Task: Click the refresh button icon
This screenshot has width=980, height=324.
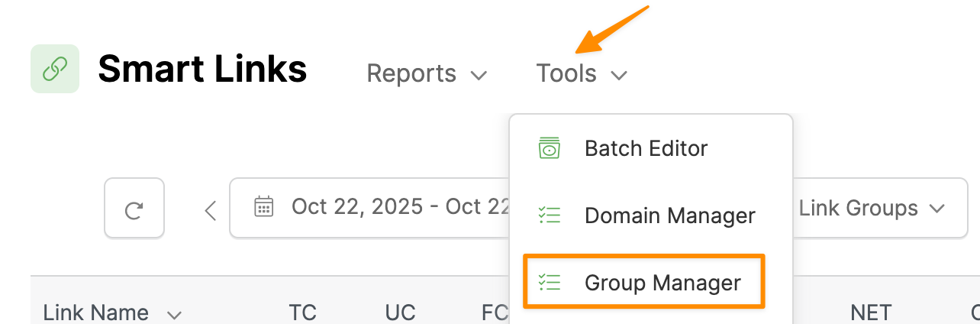Action: [134, 209]
